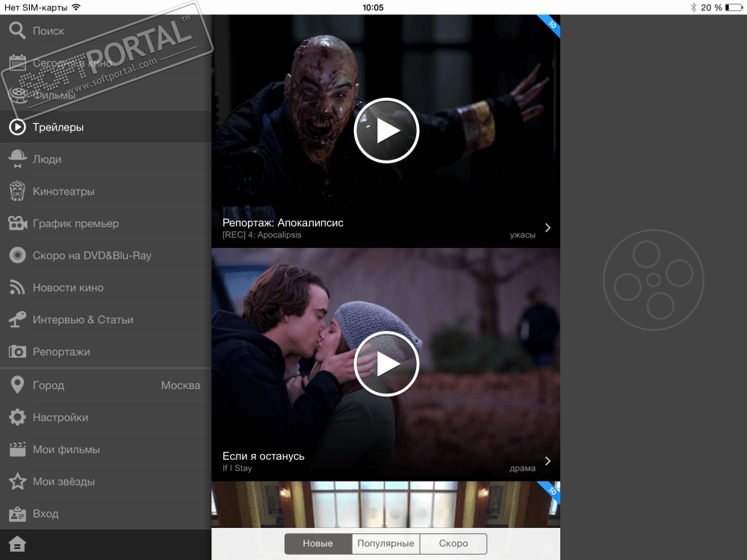This screenshot has width=747, height=560.
Task: Tap the RSS feed icon for Новости кино
Action: tap(17, 287)
